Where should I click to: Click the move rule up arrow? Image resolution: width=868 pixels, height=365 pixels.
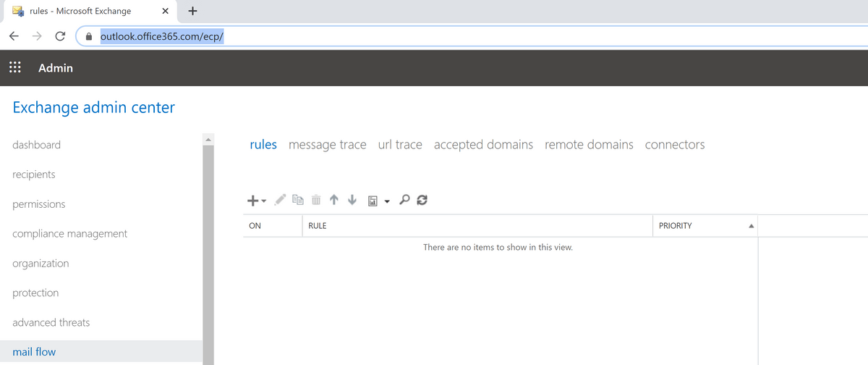coord(334,200)
